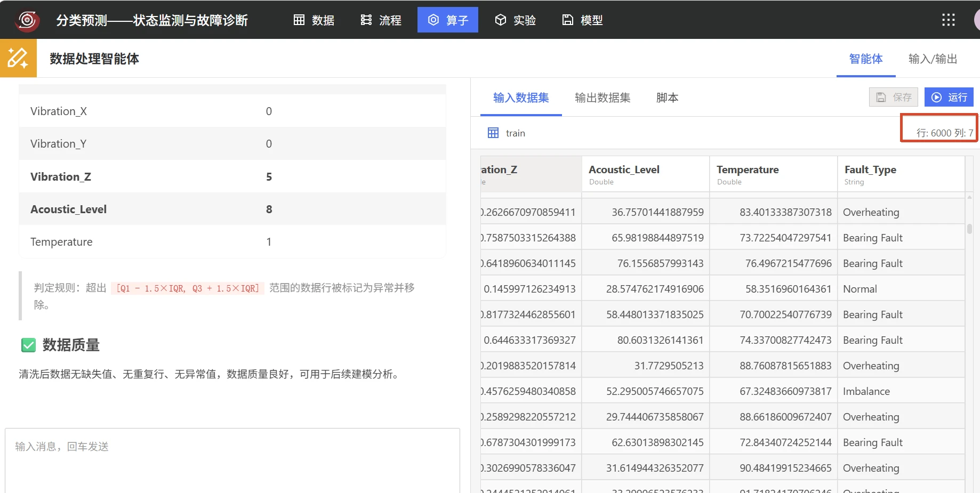980x493 pixels.
Task: Select the 算子 menu item
Action: (448, 20)
